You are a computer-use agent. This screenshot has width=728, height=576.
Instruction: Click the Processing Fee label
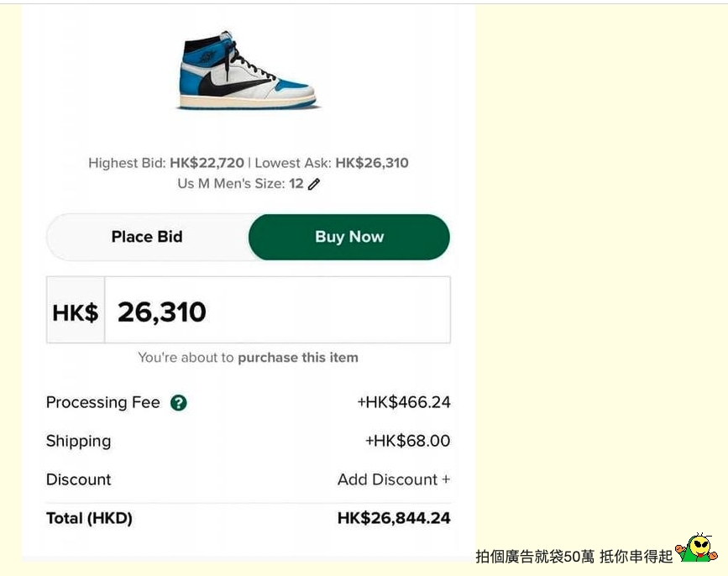(102, 403)
